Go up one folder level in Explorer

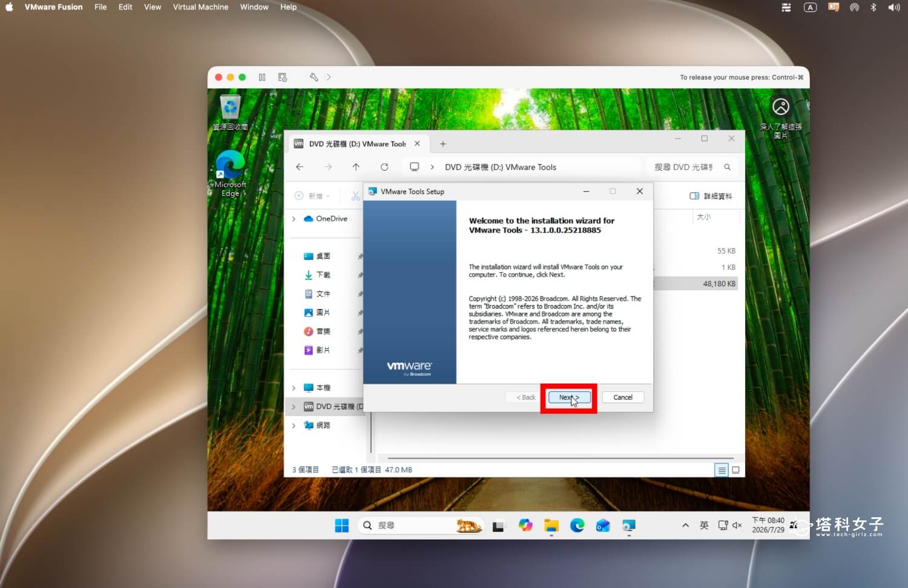pyautogui.click(x=356, y=167)
